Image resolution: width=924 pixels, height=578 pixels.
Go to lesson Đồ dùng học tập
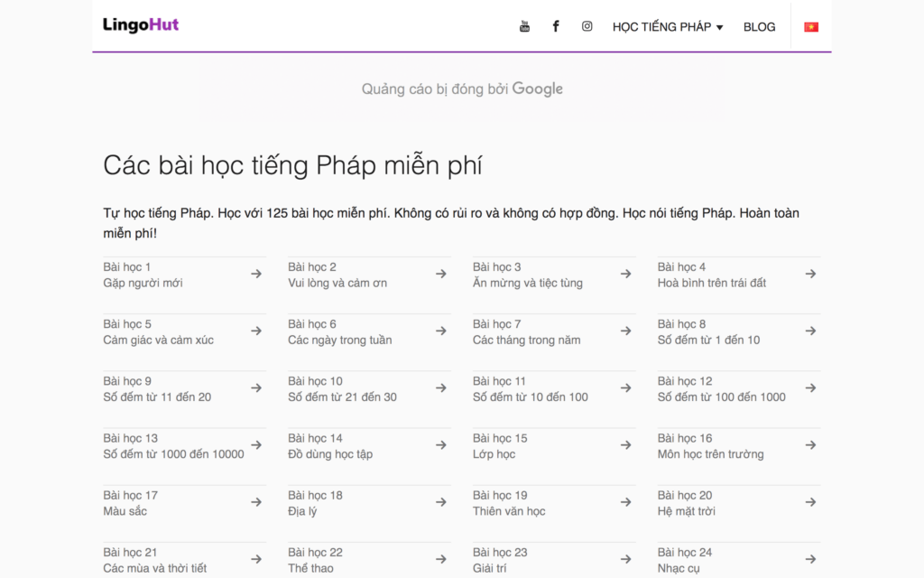pos(330,454)
